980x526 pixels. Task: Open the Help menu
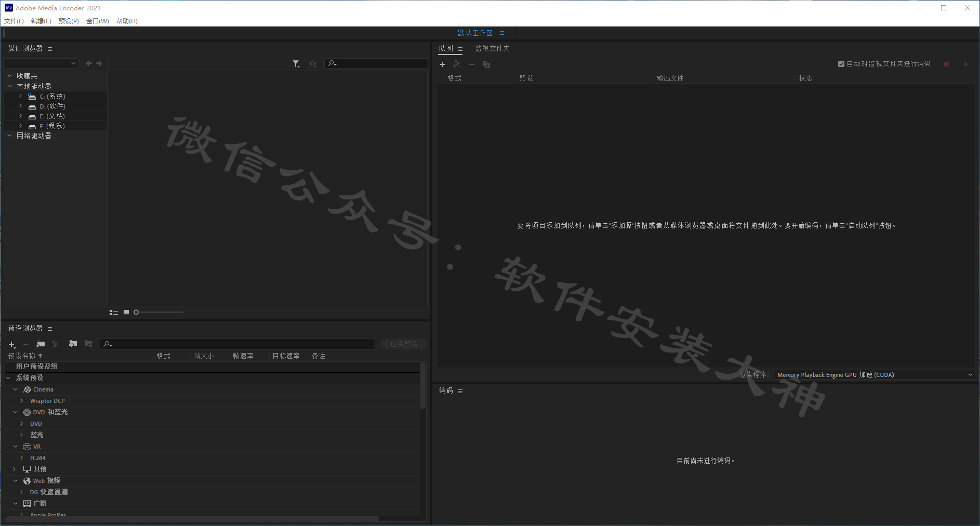point(127,21)
